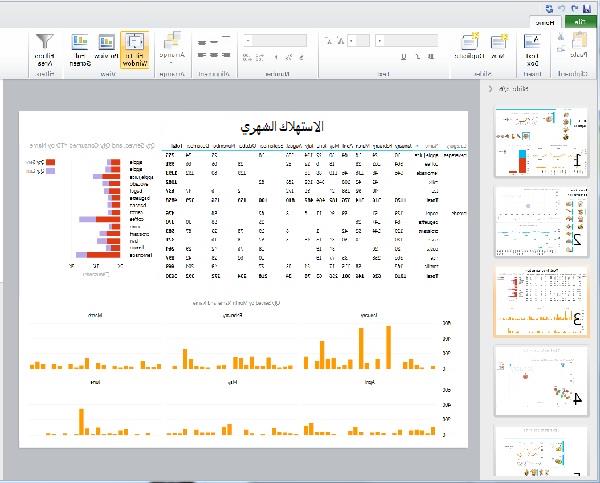
Task: Click the February table column header
Action: (381, 146)
